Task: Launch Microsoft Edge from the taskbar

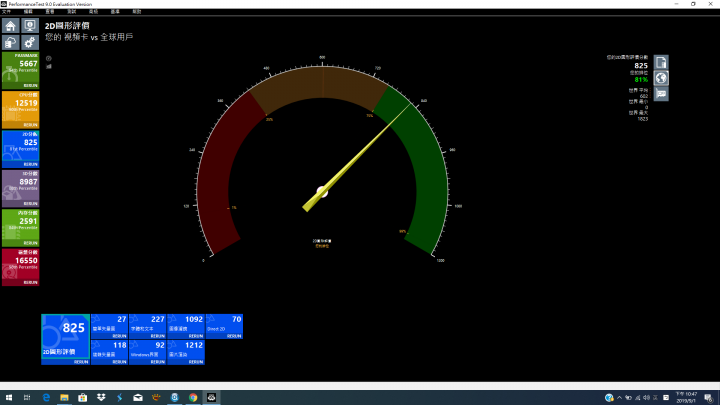Action: point(46,398)
